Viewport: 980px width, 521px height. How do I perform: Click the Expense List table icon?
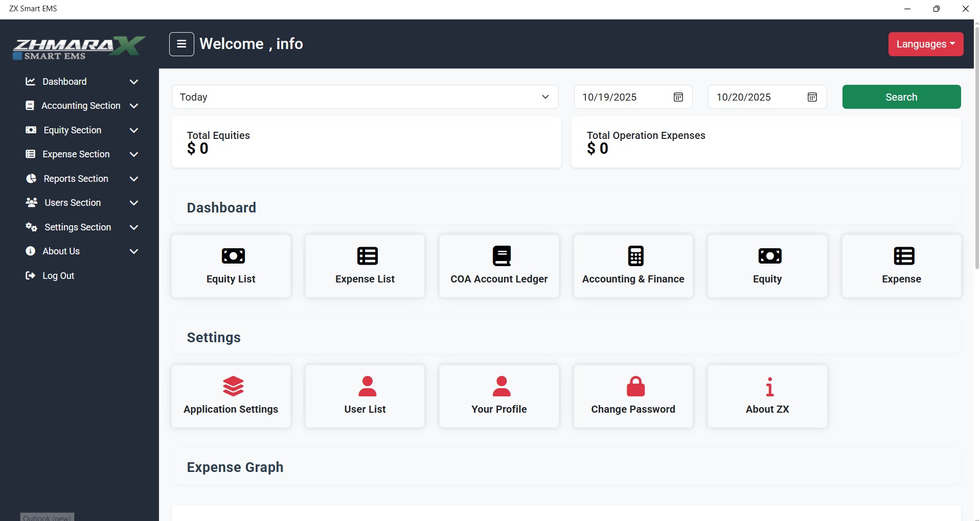tap(367, 256)
